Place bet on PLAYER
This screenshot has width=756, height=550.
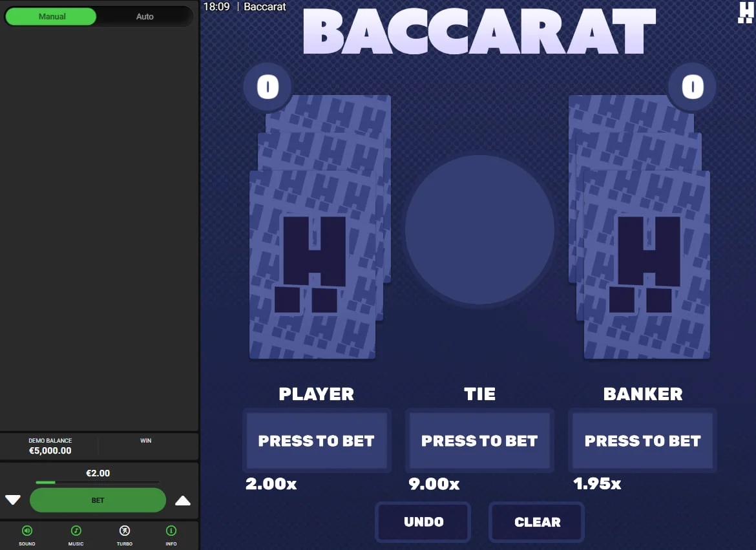[317, 441]
